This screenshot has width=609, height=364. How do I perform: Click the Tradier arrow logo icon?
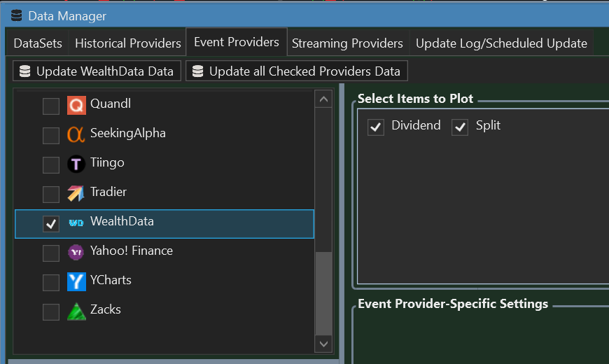76,193
